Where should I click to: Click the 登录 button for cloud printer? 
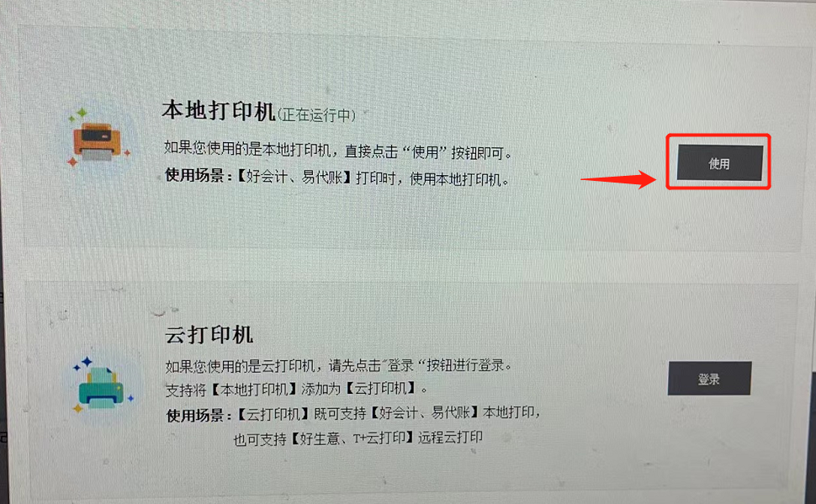pos(709,379)
